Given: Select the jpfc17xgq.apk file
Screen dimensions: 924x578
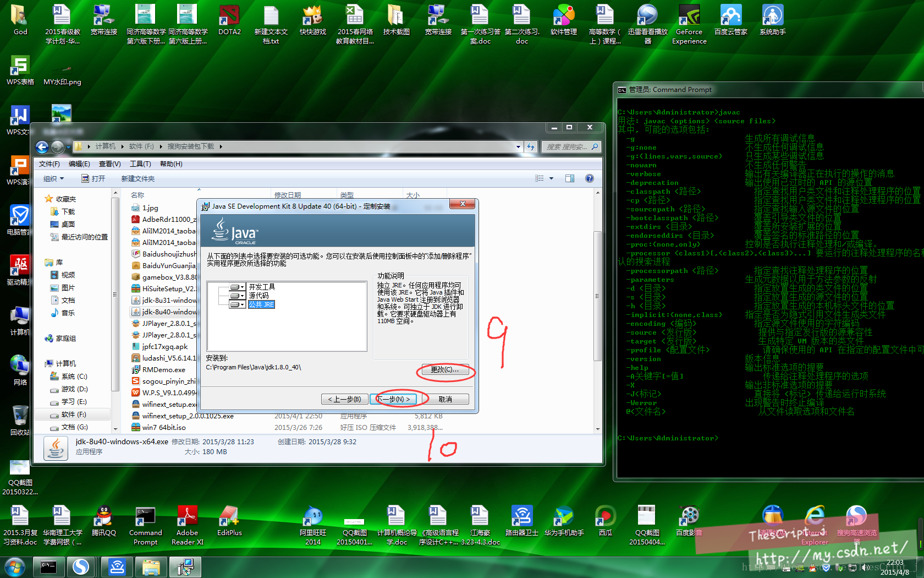Looking at the screenshot, I should [164, 346].
